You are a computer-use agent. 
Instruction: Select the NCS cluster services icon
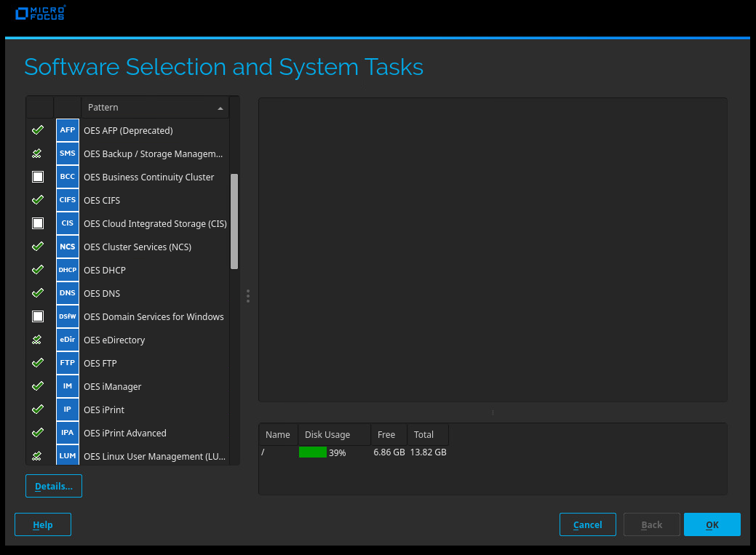point(68,247)
